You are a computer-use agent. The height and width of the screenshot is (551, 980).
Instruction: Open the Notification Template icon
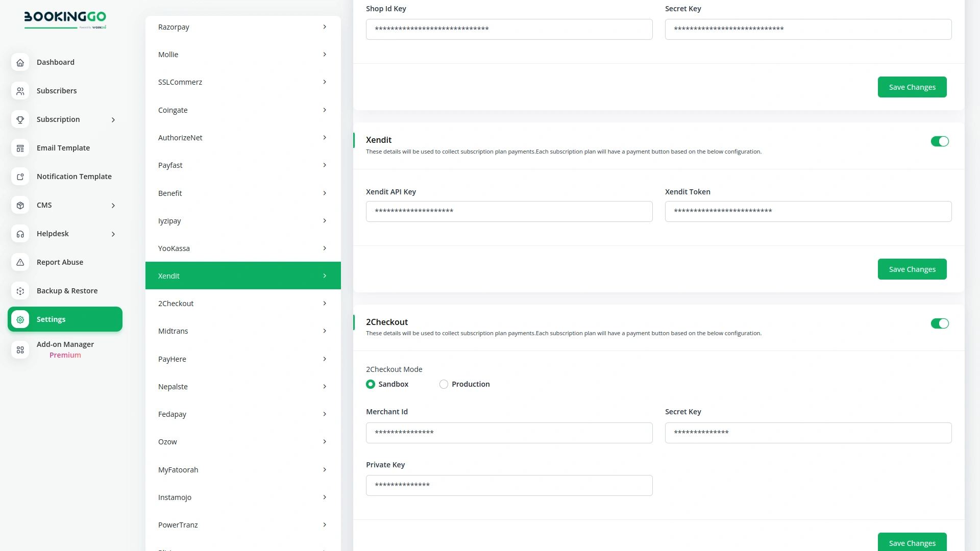20,177
